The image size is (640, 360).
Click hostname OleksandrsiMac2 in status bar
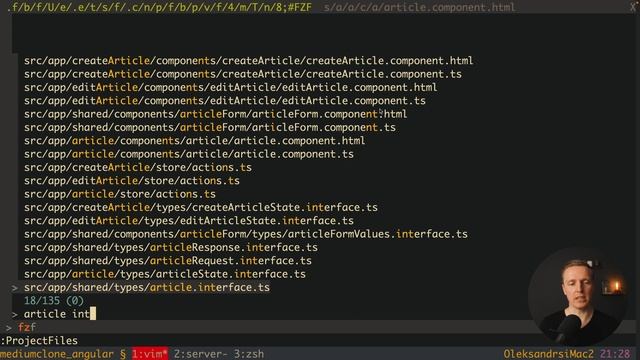pyautogui.click(x=548, y=354)
